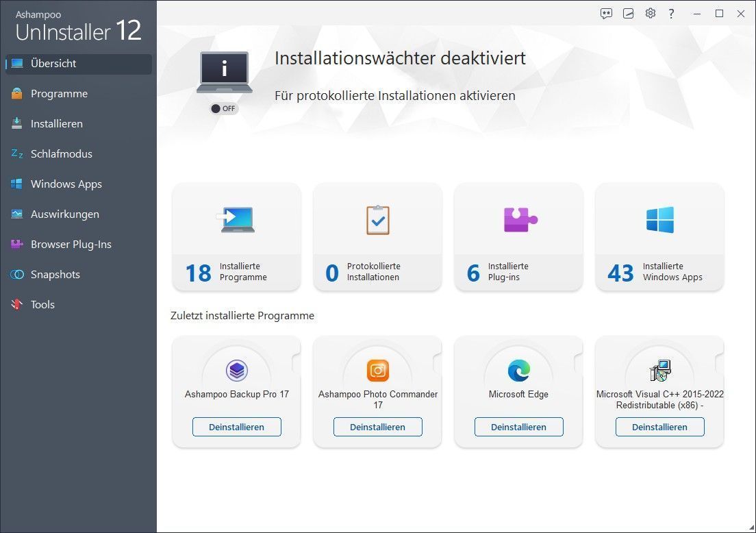756x533 pixels.
Task: Click the purple plug-ins puzzle icon
Action: pos(520,220)
